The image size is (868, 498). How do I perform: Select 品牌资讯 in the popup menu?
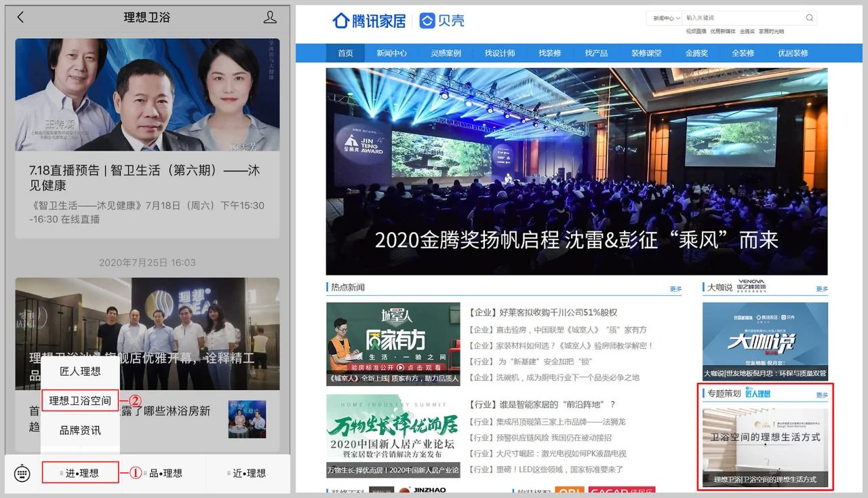(80, 430)
